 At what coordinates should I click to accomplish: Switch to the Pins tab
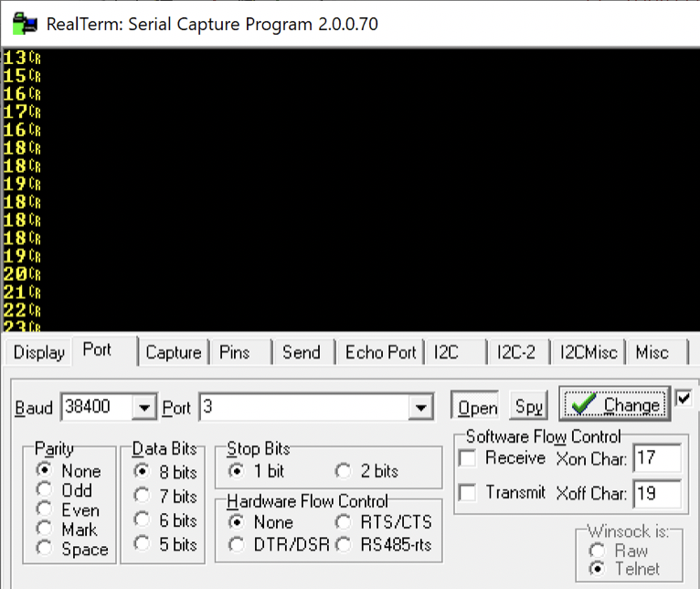pos(234,352)
